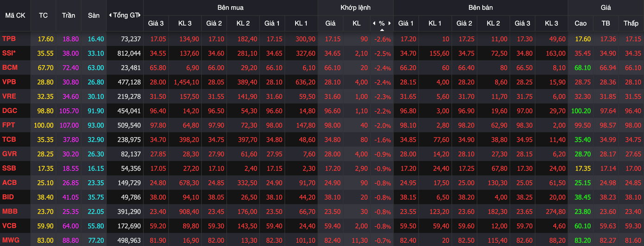Viewport: 644px width, 246px height.
Task: Open TPB stock ticker details
Action: click(9, 39)
